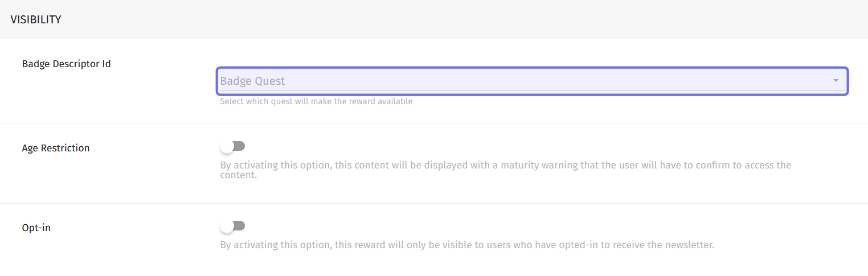
Task: Click the Age Restriction label text
Action: pos(56,148)
